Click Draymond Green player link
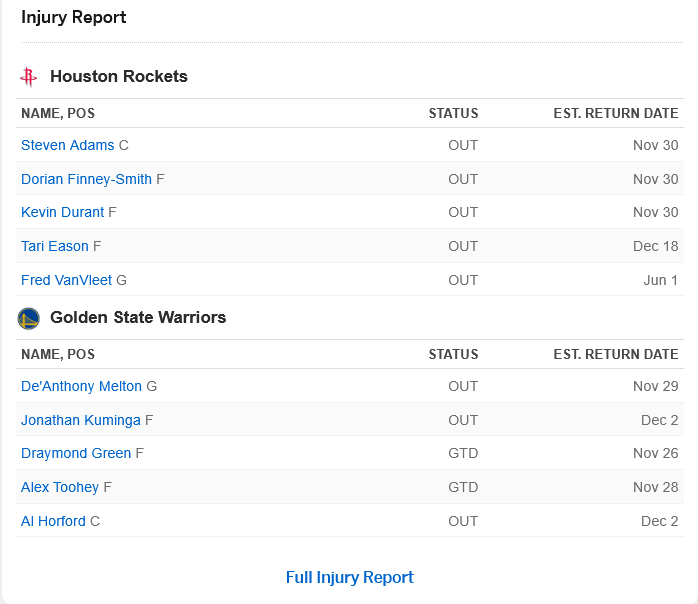This screenshot has height=604, width=698. click(x=76, y=454)
